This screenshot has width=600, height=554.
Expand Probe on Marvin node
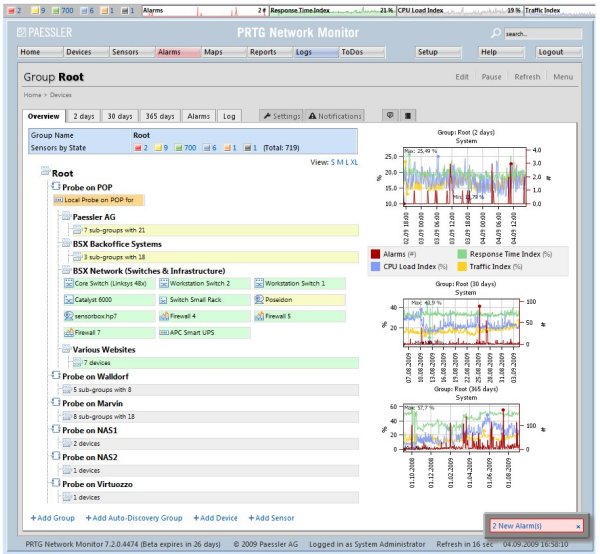point(56,402)
